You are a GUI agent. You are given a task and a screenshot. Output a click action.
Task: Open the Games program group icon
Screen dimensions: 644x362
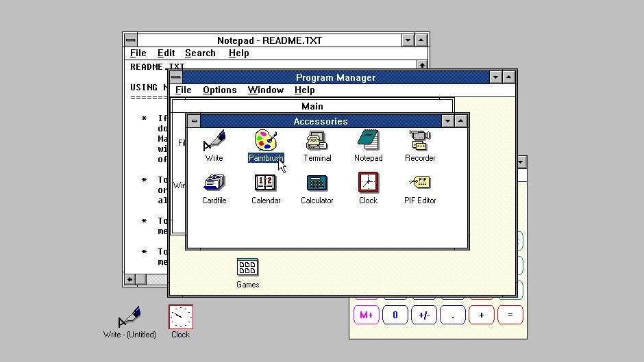click(x=247, y=268)
